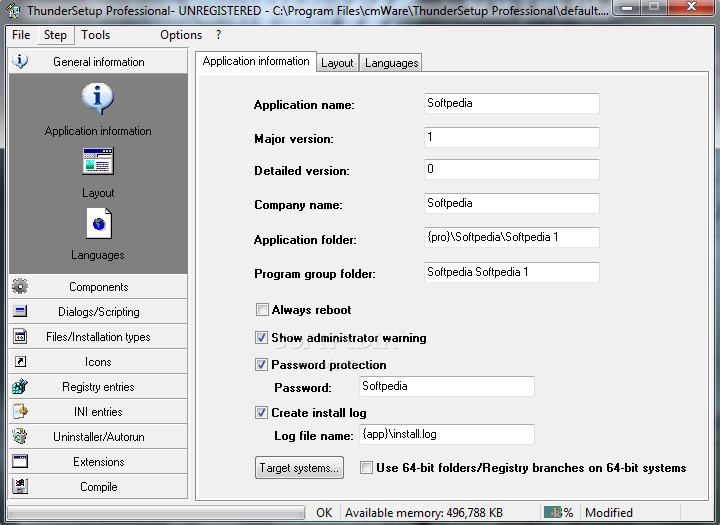Click the memory percentage indicator
The image size is (720, 525).
pyautogui.click(x=558, y=513)
